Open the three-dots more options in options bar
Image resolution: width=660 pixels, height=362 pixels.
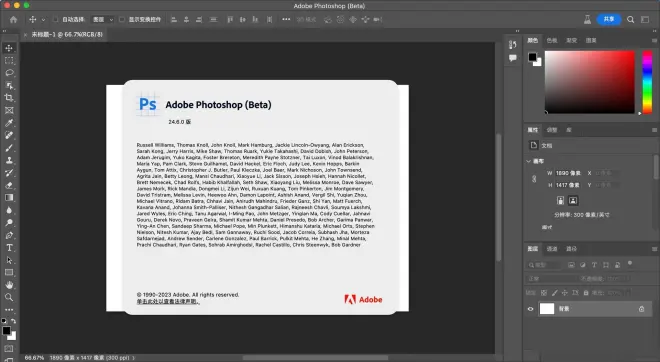[x=286, y=19]
